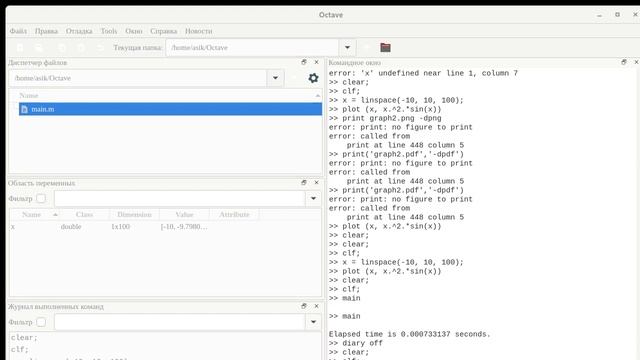This screenshot has width=640, height=360.
Task: Sort variables by Attribute column
Action: [234, 214]
